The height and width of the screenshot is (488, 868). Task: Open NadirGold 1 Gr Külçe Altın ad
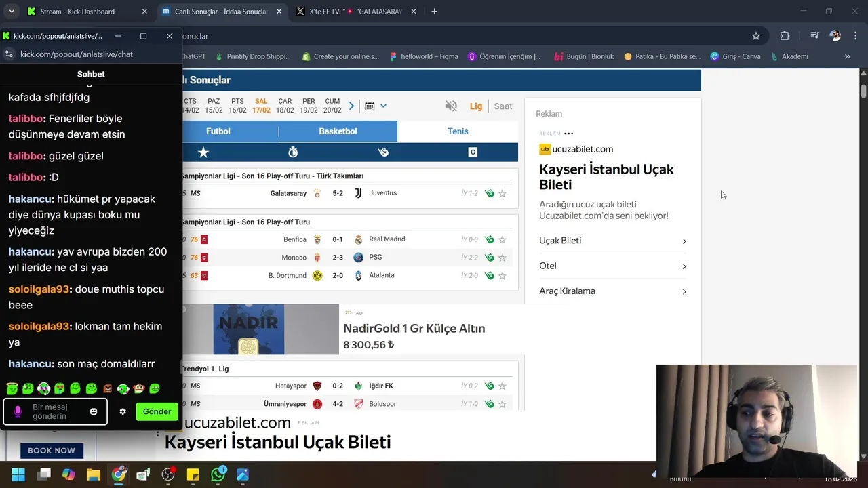414,328
